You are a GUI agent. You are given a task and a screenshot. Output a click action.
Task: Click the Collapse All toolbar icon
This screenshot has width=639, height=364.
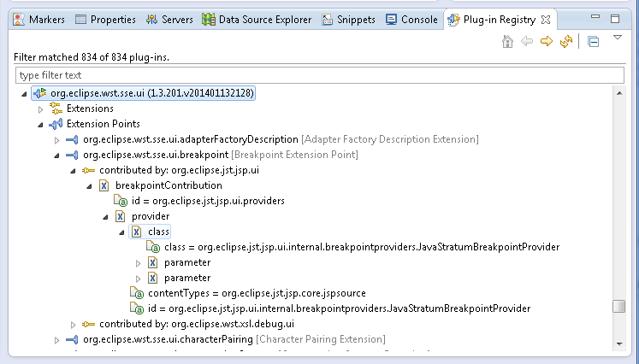594,42
